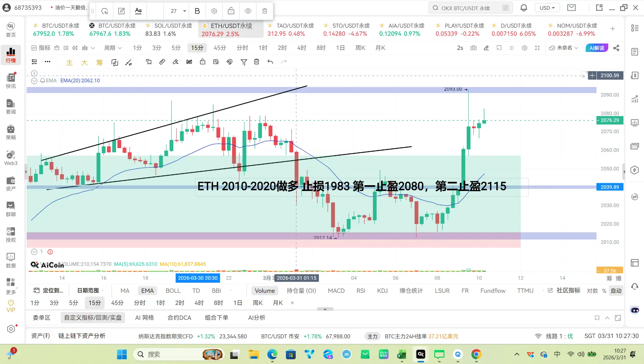Add a new ticker tab with the plus icon
Viewport: 644px width, 364px height.
click(613, 29)
